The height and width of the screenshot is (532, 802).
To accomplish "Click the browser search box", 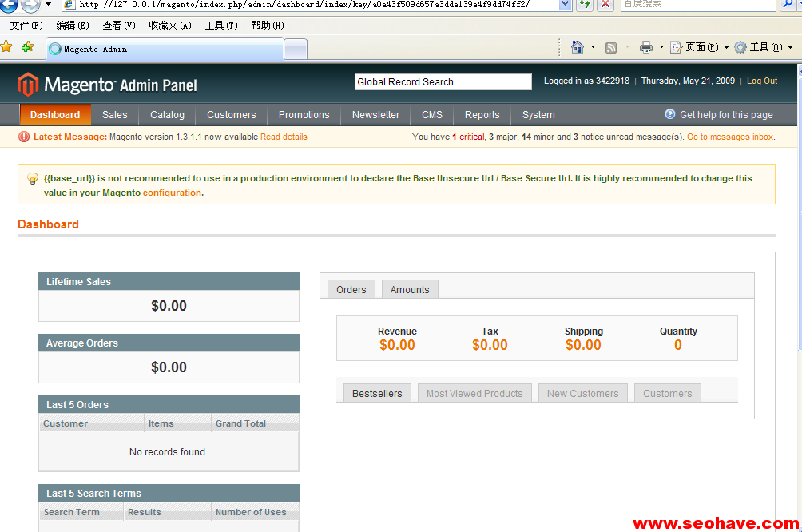I will click(x=698, y=5).
